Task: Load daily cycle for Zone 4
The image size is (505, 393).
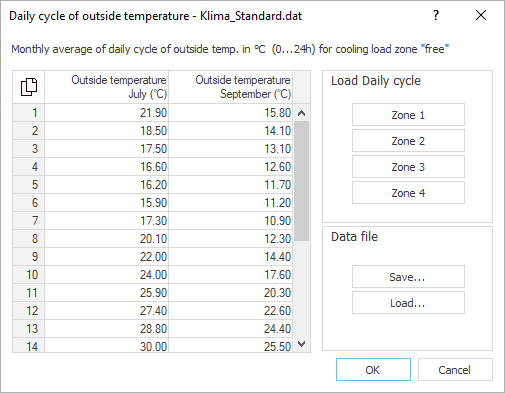Action: pyautogui.click(x=408, y=193)
